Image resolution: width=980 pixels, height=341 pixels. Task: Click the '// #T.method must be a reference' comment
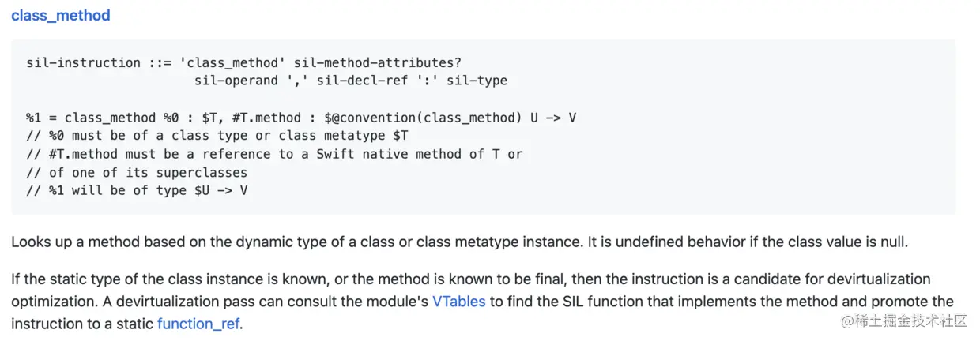tap(274, 154)
